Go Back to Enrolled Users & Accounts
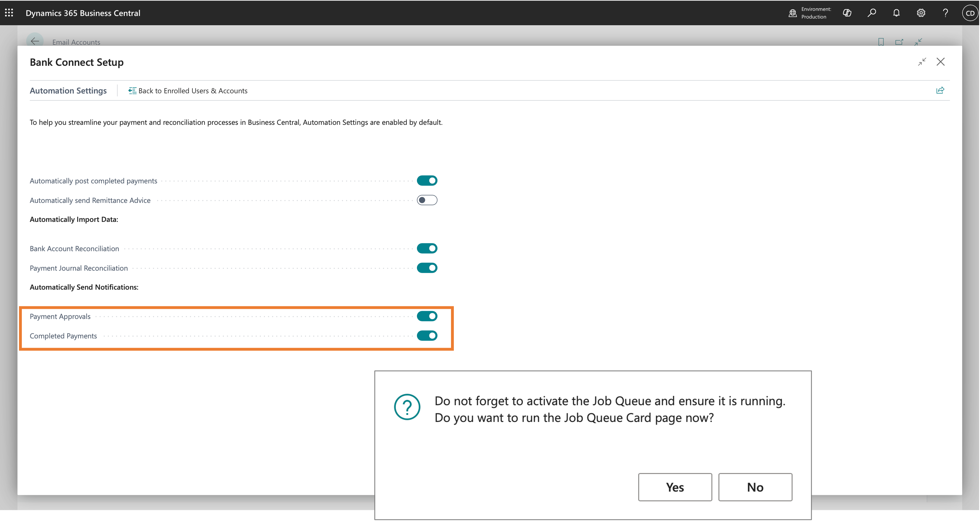Screen dimensions: 980x521 [x=188, y=90]
